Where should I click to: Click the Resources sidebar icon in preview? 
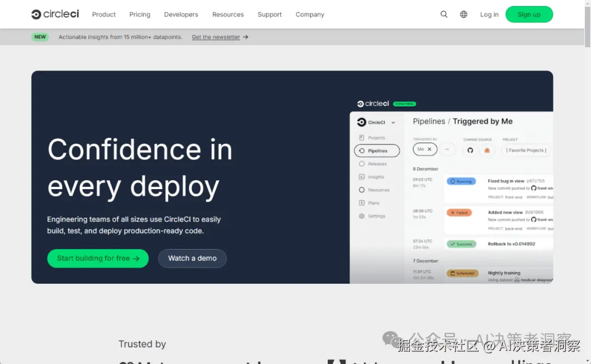[x=362, y=190]
